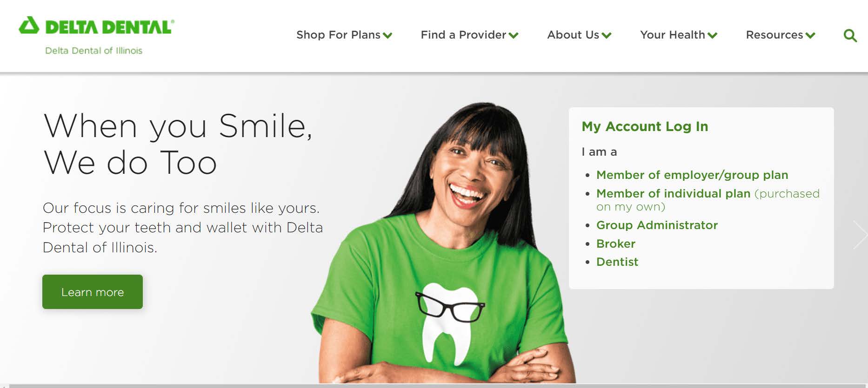Choose the Broker login link
The height and width of the screenshot is (388, 868).
616,244
